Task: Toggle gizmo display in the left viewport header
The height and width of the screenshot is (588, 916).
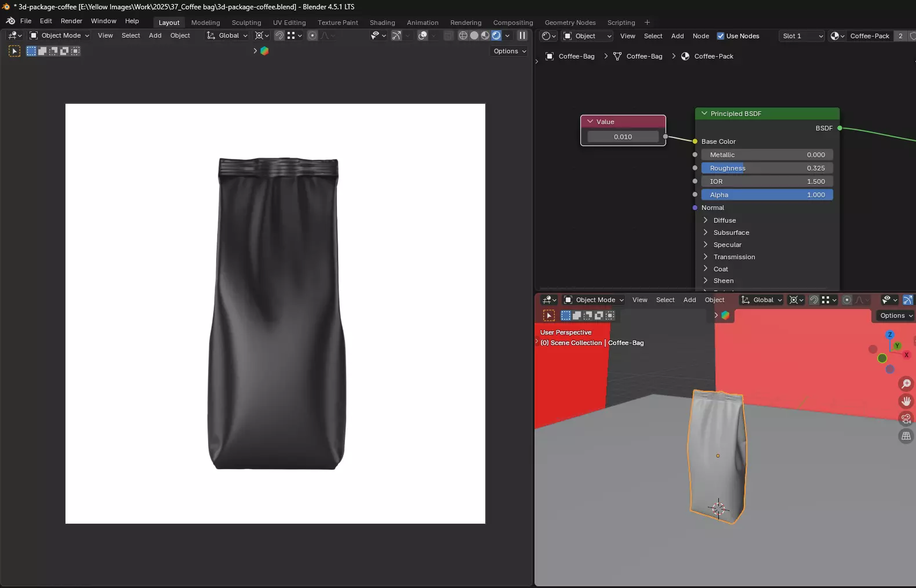Action: [x=397, y=35]
